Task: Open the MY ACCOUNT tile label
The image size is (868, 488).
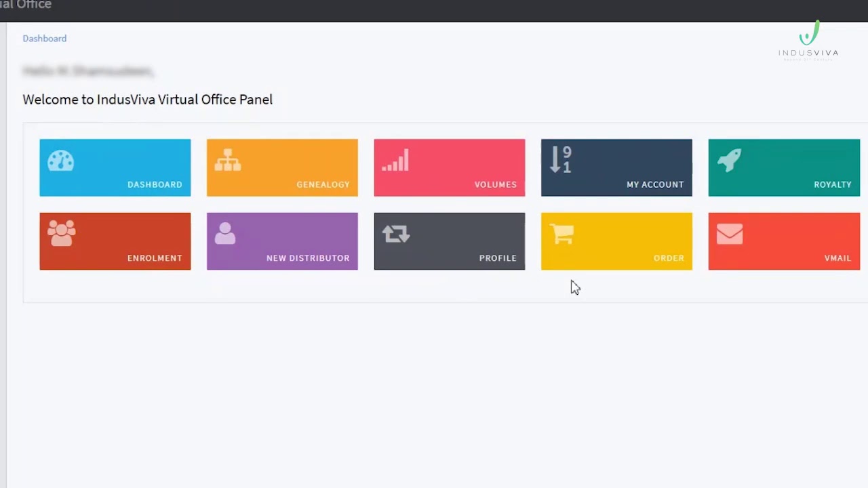Action: 655,184
